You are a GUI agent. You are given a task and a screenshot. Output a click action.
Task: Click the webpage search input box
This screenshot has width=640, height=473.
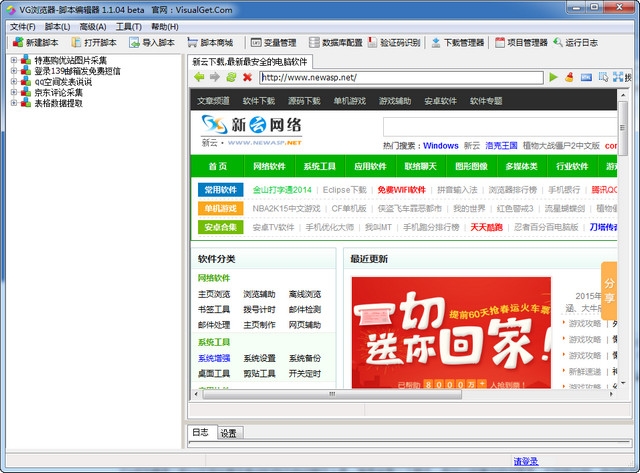point(500,127)
